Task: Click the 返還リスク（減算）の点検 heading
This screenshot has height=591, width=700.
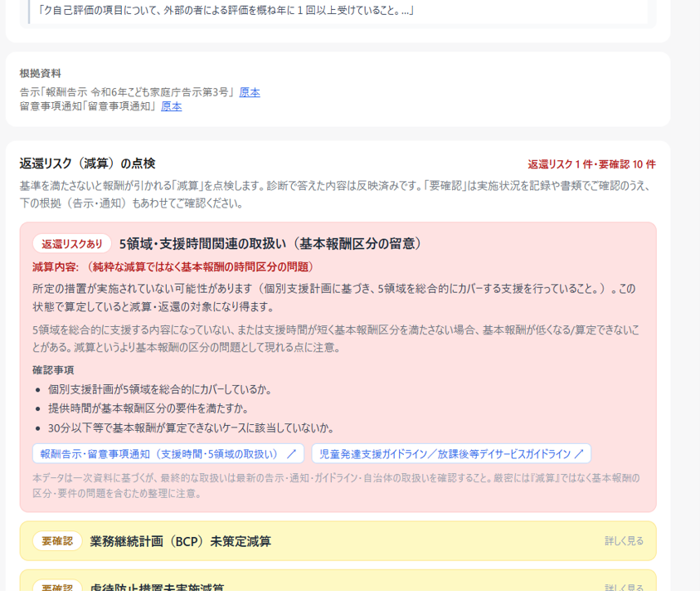Action: [x=88, y=164]
